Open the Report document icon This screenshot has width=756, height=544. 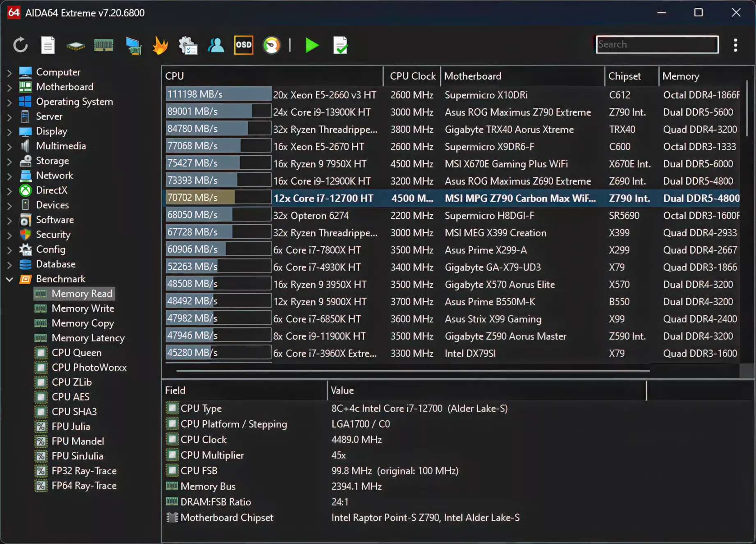click(x=48, y=45)
